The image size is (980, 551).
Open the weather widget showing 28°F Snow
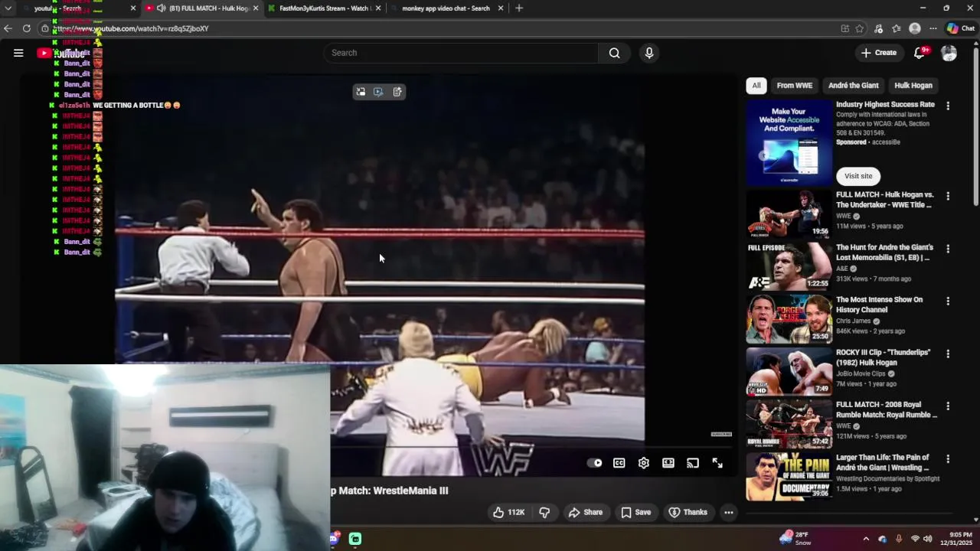click(x=796, y=539)
